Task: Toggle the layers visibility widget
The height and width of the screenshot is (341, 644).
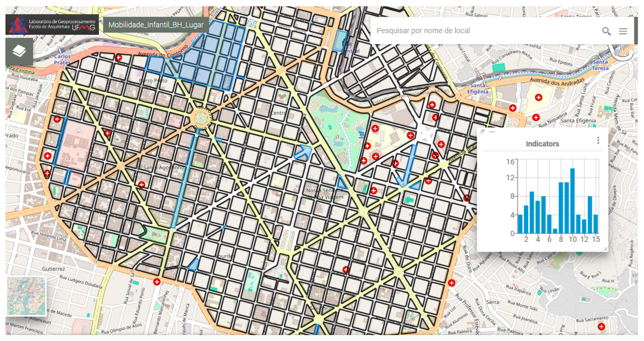Action: point(19,51)
